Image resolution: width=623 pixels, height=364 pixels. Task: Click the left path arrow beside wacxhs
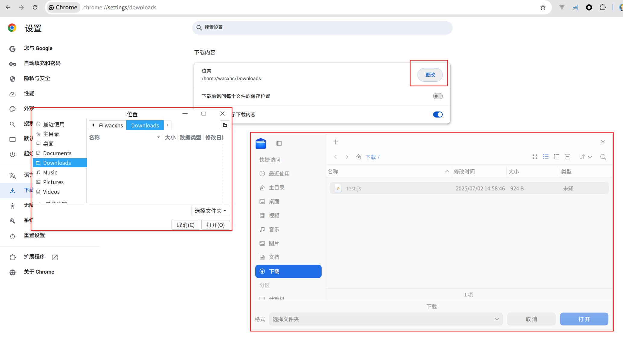pos(93,125)
